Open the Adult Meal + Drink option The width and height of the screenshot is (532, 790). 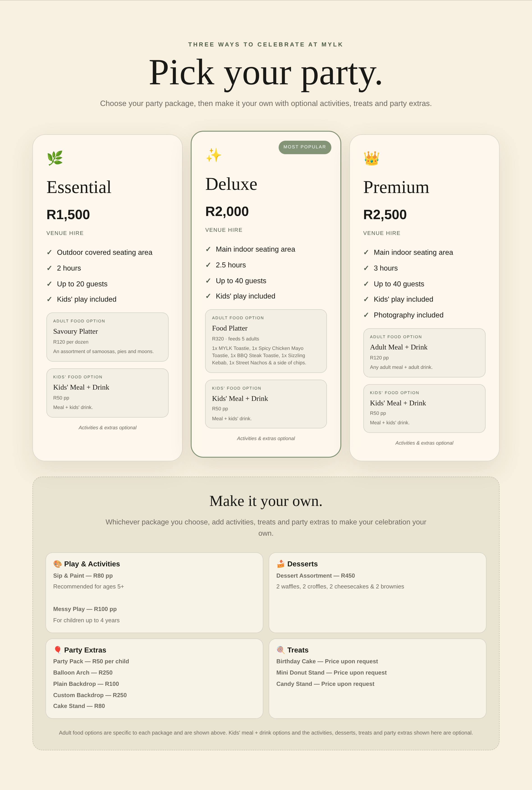click(x=424, y=353)
